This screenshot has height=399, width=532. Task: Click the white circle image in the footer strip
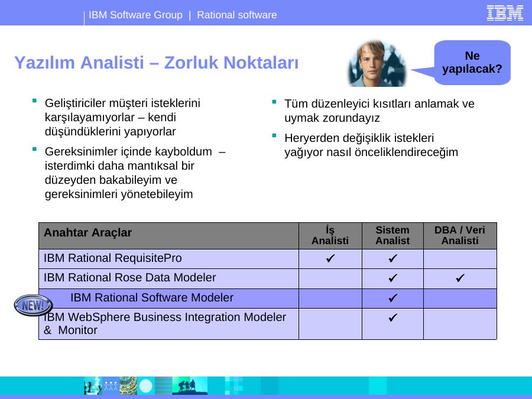146,386
